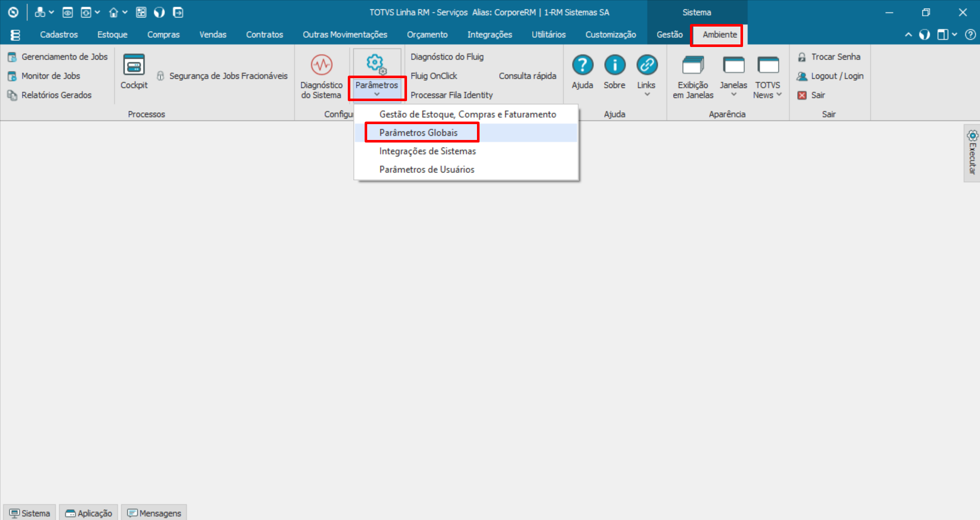
Task: Open the dropdown arrow beside the layout panel icon
Action: [954, 35]
